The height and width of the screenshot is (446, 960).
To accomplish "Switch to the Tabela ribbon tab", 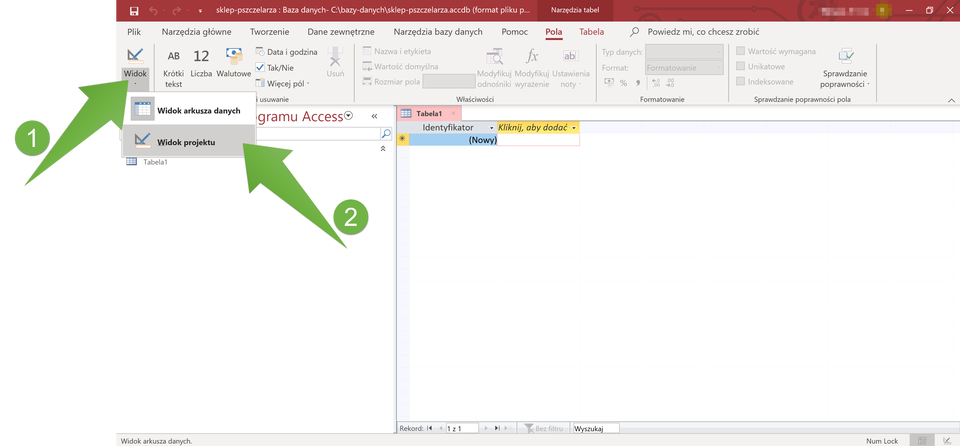I will tap(592, 32).
